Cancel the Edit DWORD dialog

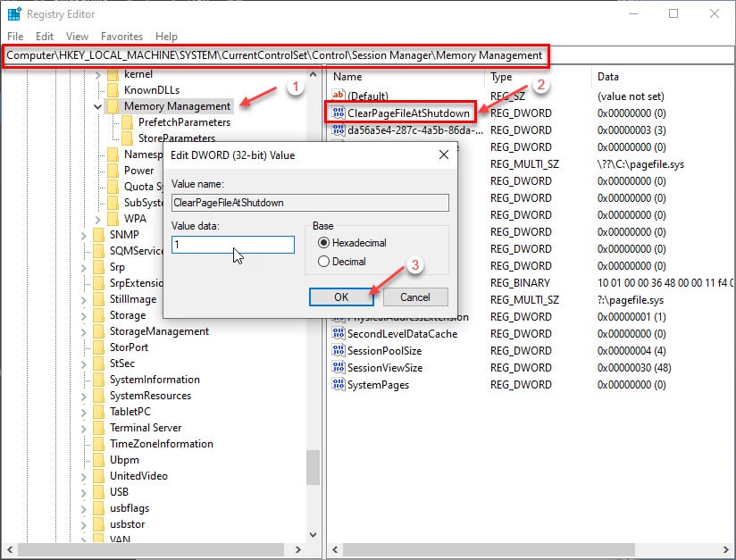(415, 297)
